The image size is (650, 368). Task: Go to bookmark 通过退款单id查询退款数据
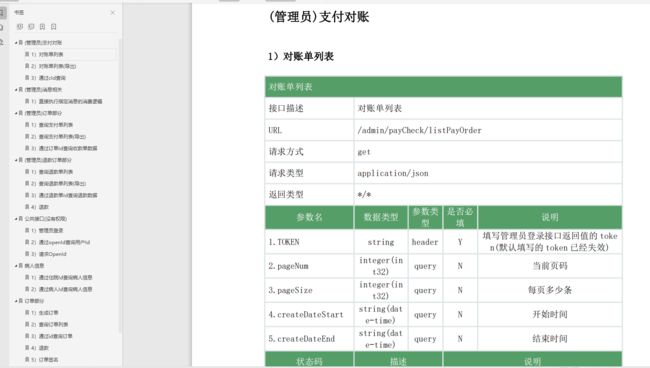pos(61,195)
